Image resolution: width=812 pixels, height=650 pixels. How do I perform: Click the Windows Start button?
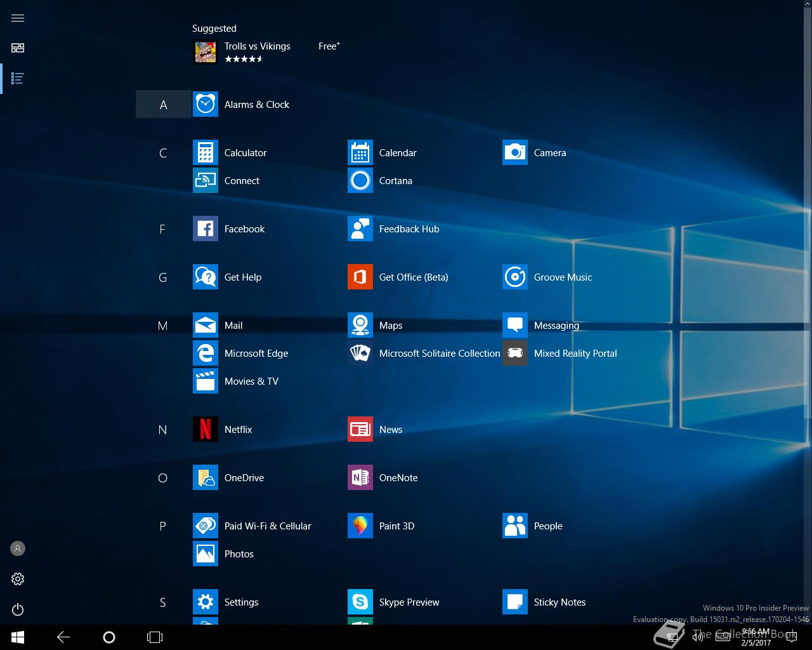[x=18, y=637]
